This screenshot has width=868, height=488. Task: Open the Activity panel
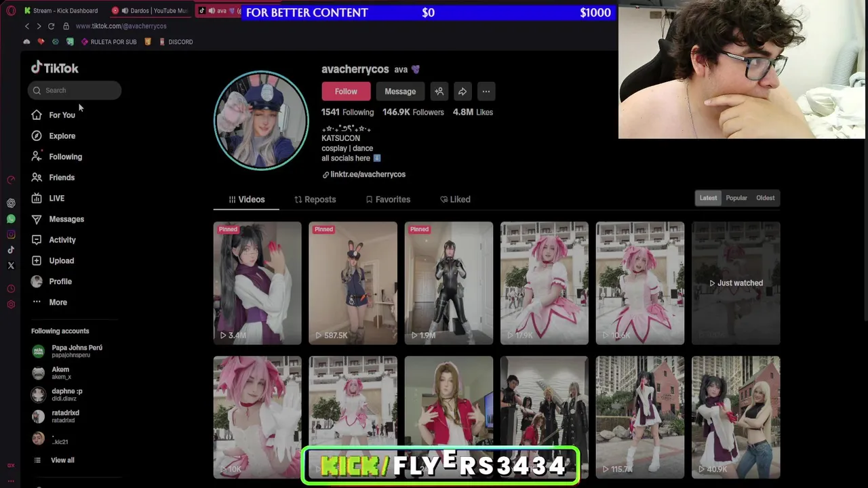[x=53, y=240]
